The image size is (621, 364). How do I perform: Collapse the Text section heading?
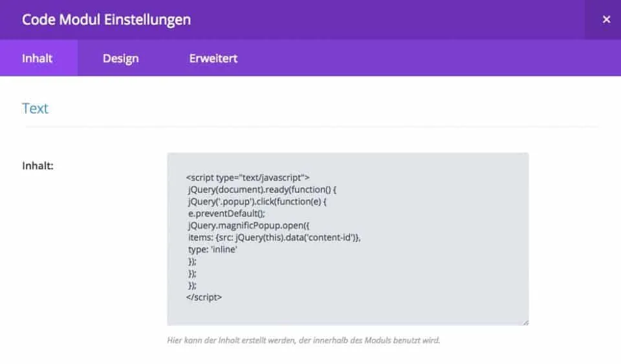36,108
